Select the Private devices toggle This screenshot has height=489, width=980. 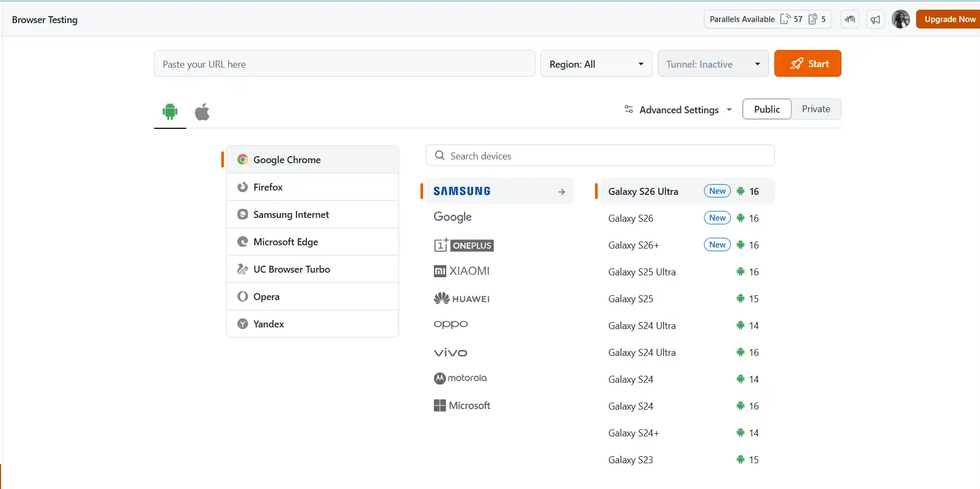[816, 109]
